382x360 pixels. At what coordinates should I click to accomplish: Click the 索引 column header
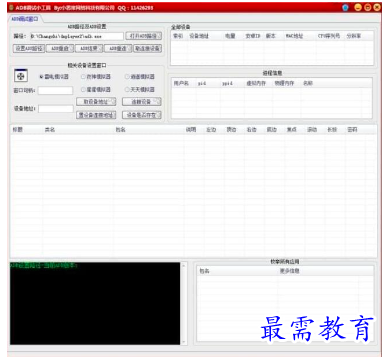click(x=178, y=36)
